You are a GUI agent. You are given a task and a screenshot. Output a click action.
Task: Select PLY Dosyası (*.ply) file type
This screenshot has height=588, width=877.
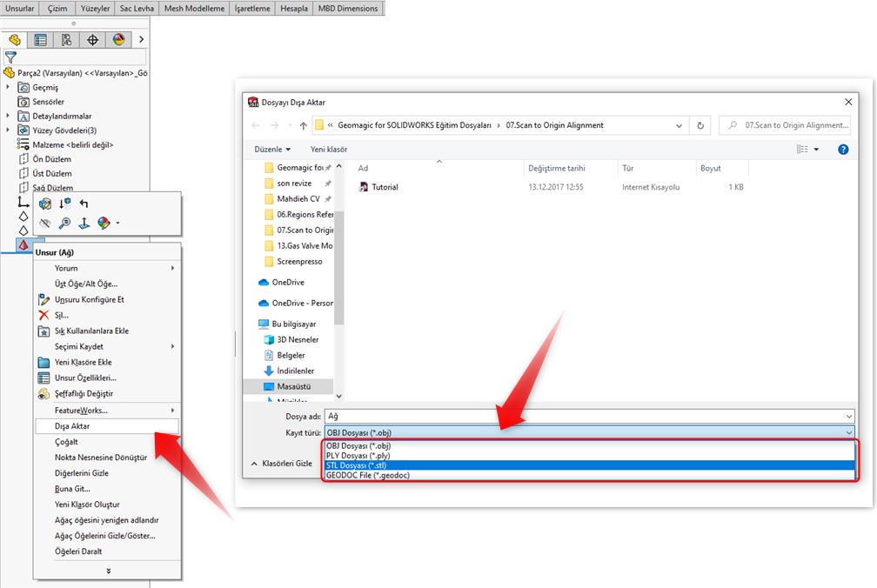click(590, 456)
